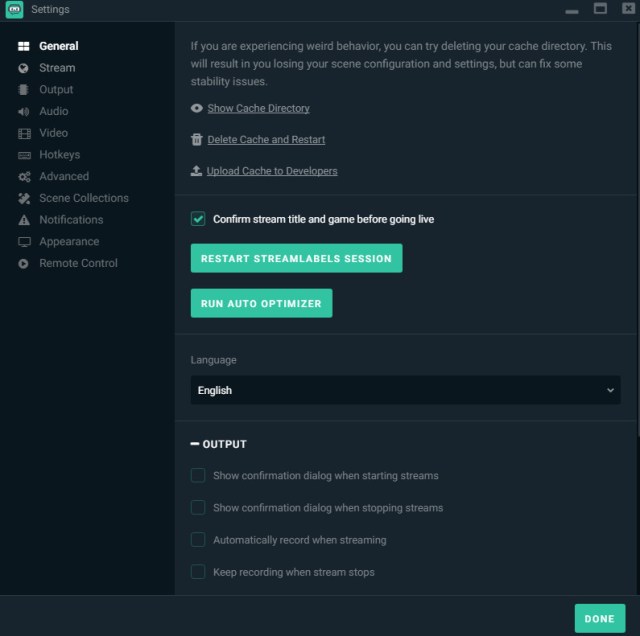Open the Language dropdown showing English
Screen dimensions: 640x636
coord(405,390)
